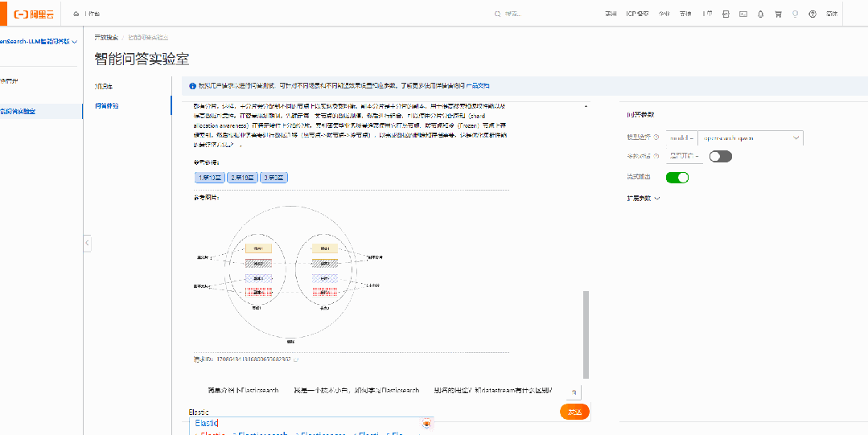Click the light bulb tips icon
868x435 pixels.
pyautogui.click(x=796, y=14)
